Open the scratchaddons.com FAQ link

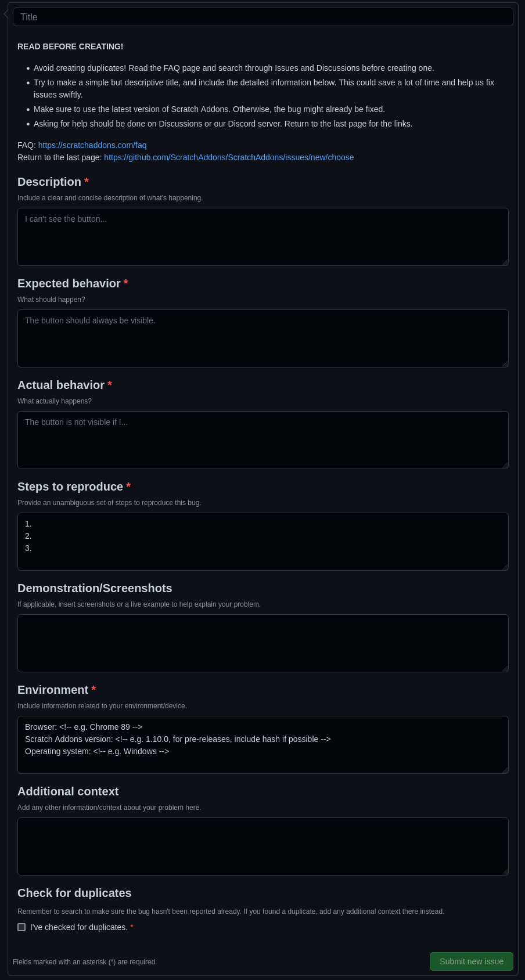point(92,145)
